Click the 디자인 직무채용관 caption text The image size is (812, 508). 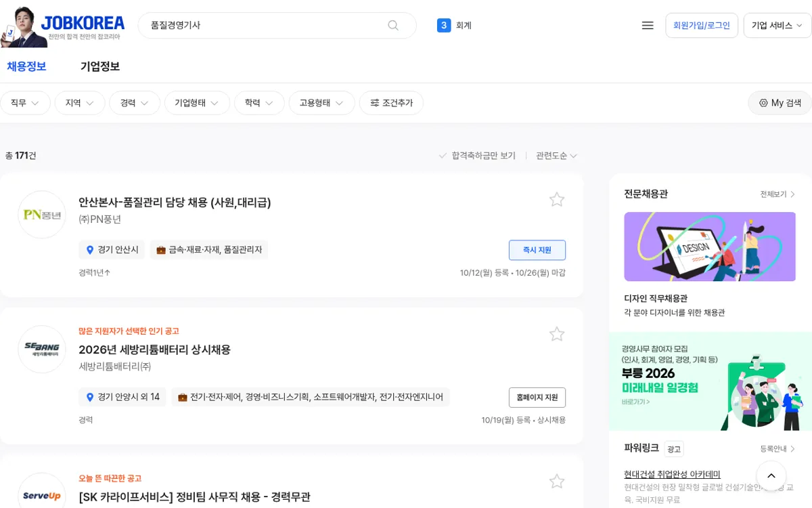pos(656,298)
